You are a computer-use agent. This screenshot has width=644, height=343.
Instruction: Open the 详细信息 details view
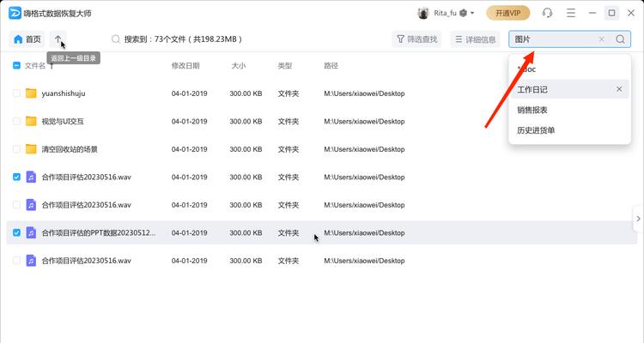click(x=475, y=39)
